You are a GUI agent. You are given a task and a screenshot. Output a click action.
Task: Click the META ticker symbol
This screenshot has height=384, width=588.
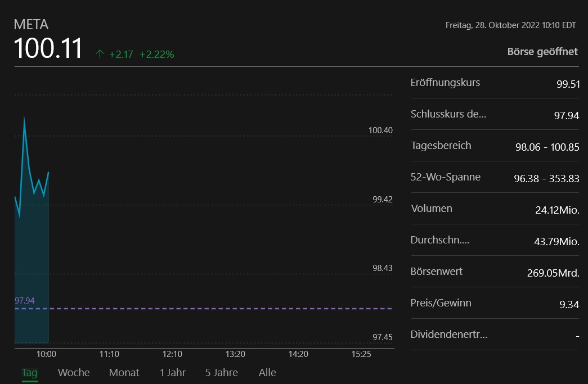point(31,25)
